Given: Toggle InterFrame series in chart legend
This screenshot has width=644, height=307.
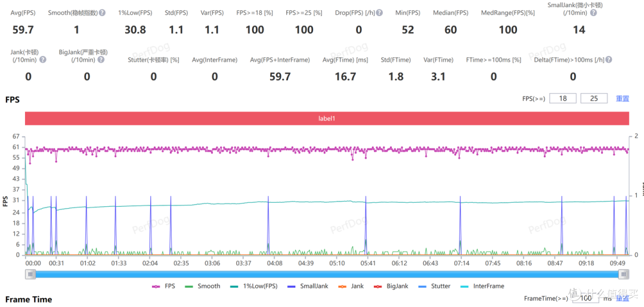Looking at the screenshot, I should point(482,286).
